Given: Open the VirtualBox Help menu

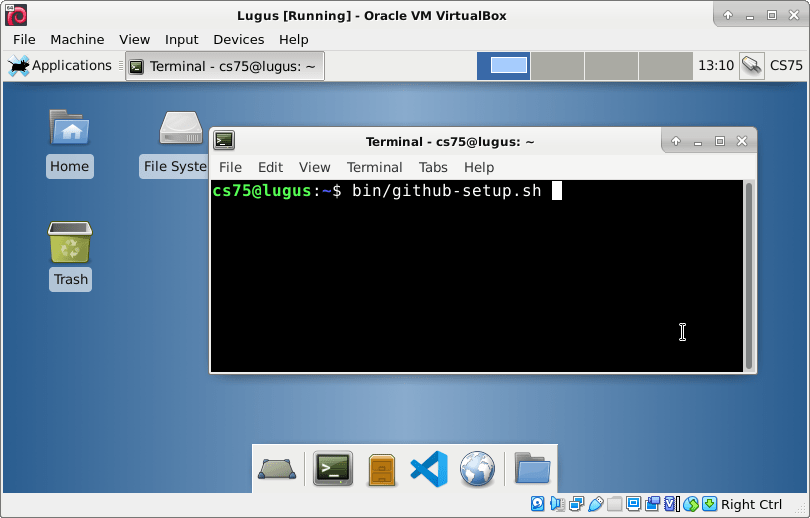Looking at the screenshot, I should pos(293,39).
